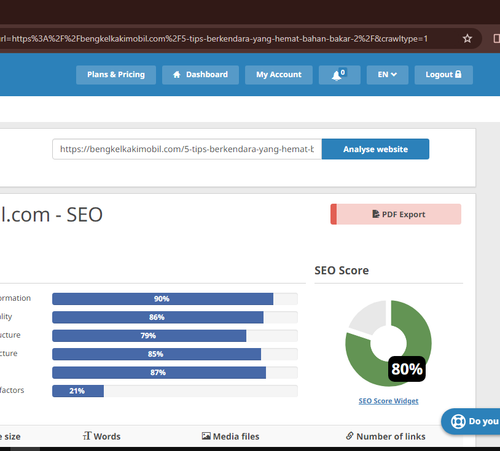Log out using the Logout button
The image size is (500, 451).
click(444, 75)
